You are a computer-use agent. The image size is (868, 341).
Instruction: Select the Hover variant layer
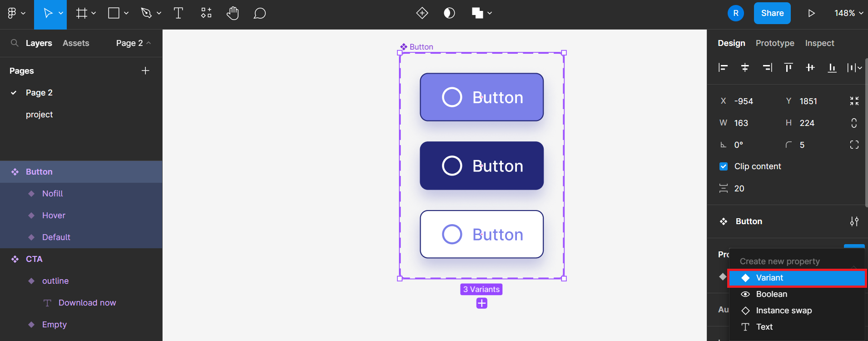click(54, 216)
